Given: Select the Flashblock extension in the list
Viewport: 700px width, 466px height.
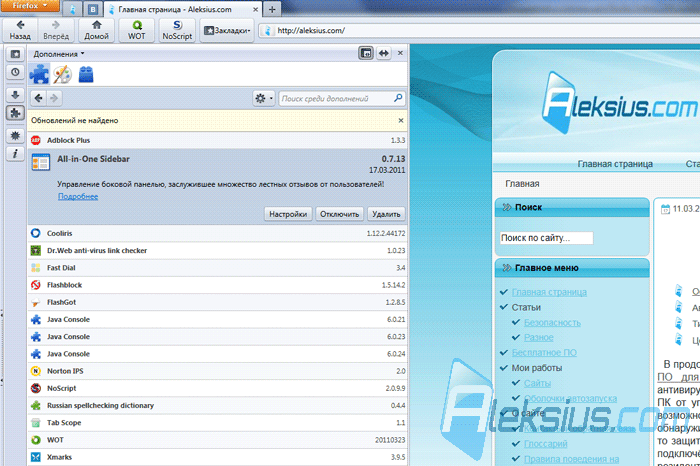Looking at the screenshot, I should pyautogui.click(x=218, y=285).
